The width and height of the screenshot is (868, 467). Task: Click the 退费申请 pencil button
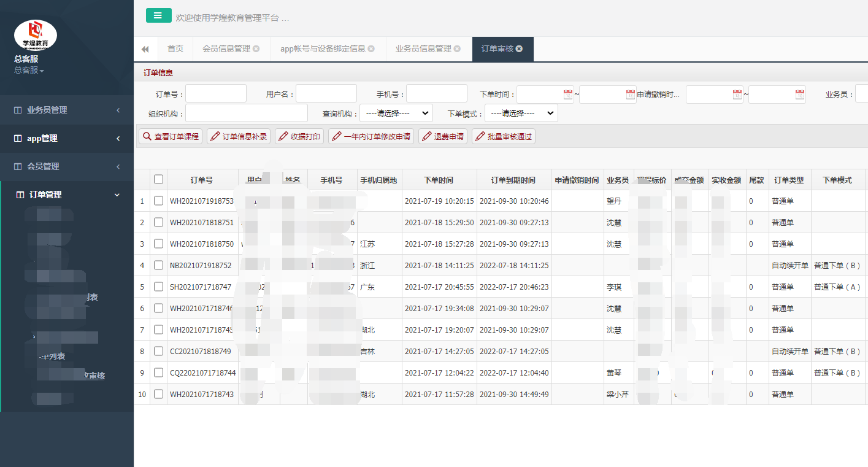click(x=442, y=136)
